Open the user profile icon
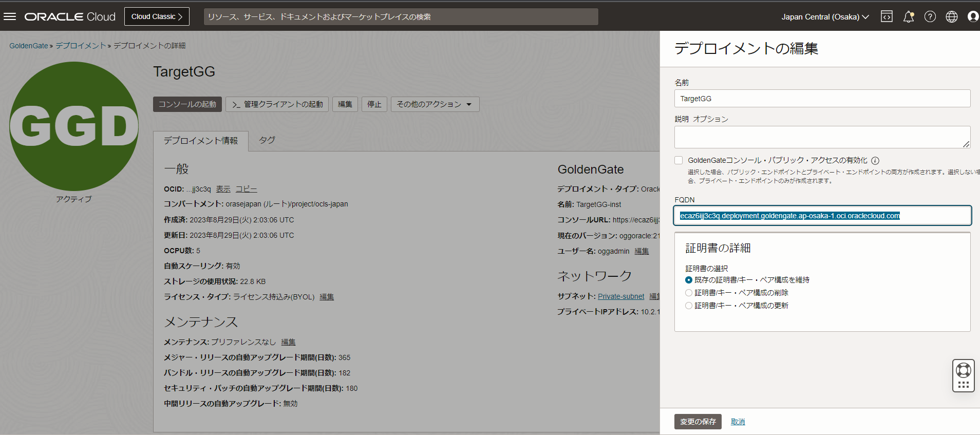The width and height of the screenshot is (980, 435). pos(973,16)
